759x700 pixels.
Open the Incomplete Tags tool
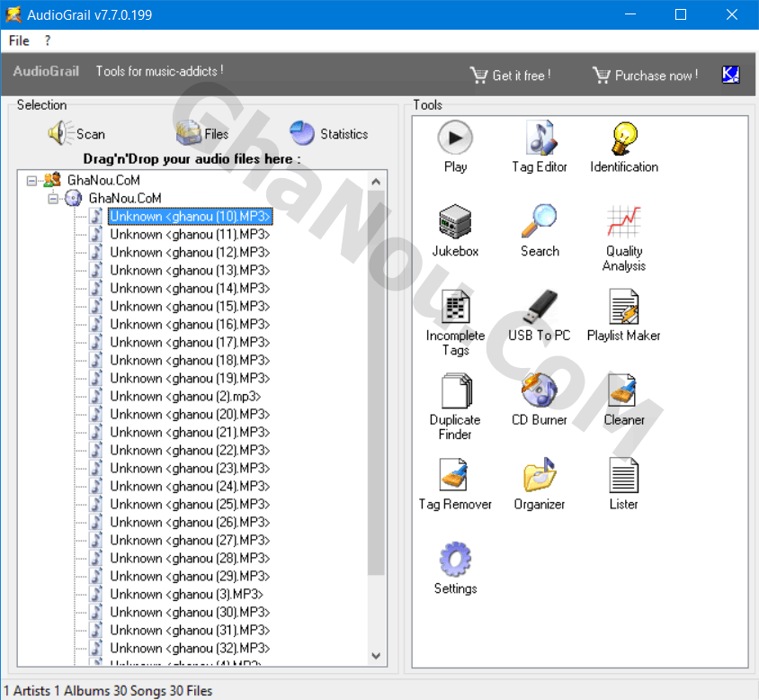tap(455, 322)
